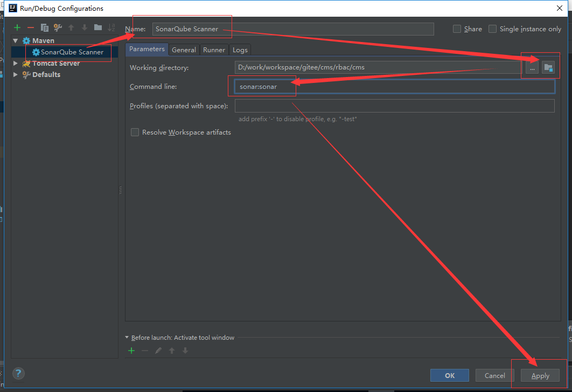Expand the Defaults tree node
The image size is (572, 392).
click(15, 74)
